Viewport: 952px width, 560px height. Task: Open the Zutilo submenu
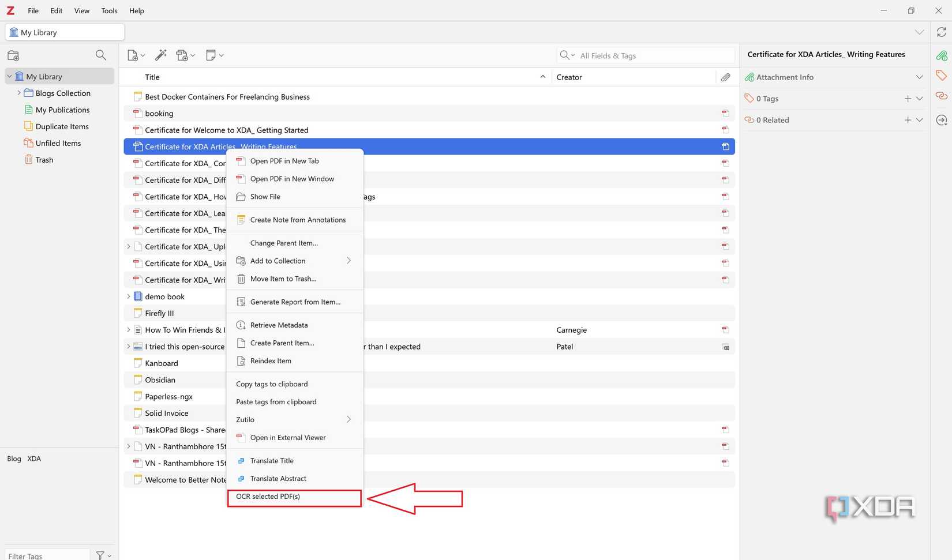pyautogui.click(x=295, y=419)
